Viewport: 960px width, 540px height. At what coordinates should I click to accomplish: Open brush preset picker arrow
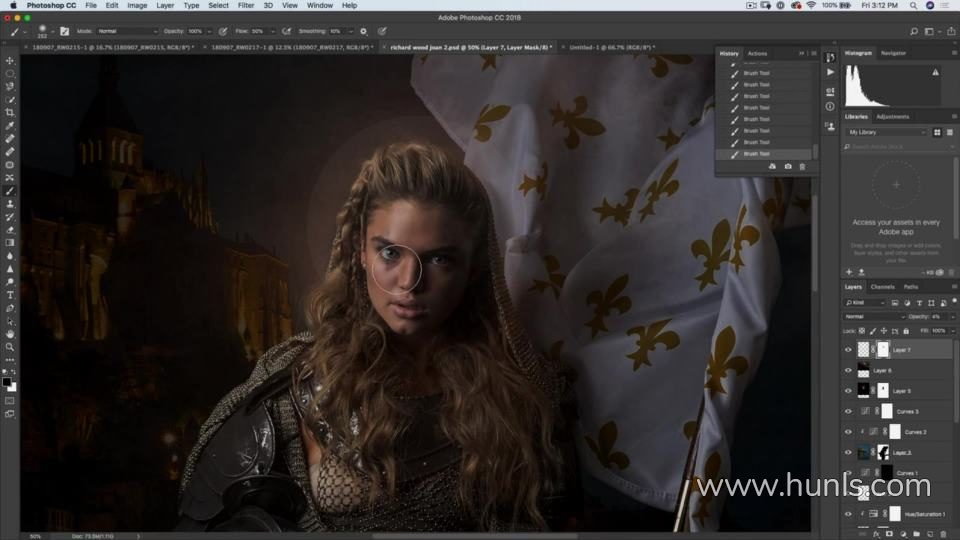(52, 31)
